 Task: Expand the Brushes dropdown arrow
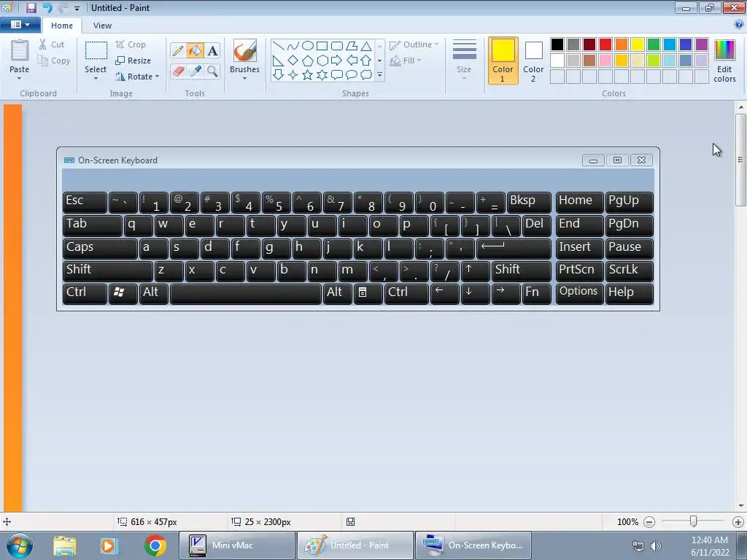click(x=244, y=79)
